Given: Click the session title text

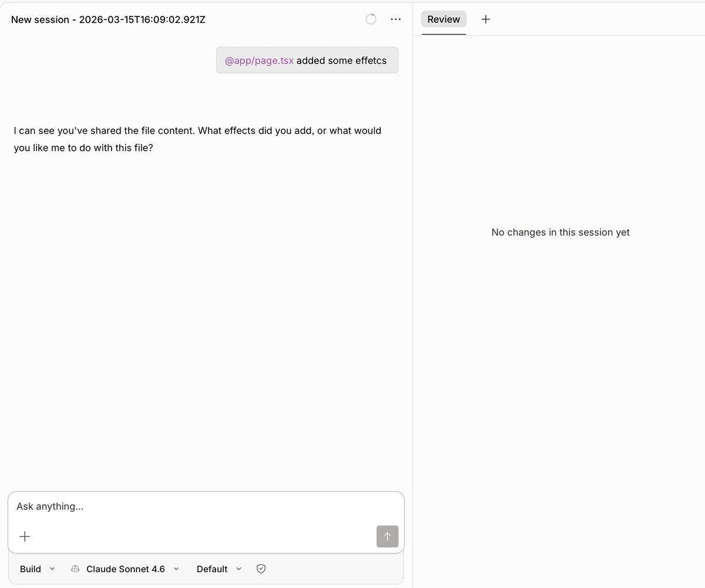Looking at the screenshot, I should (x=108, y=19).
